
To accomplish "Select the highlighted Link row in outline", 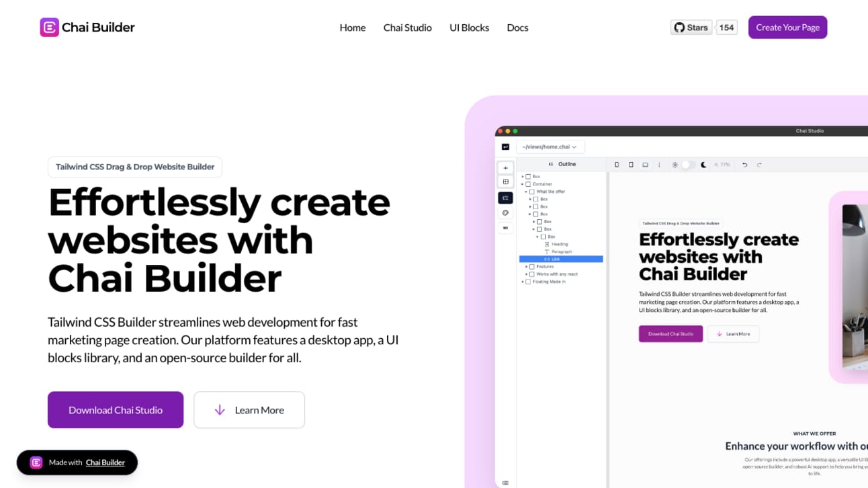I will click(561, 259).
